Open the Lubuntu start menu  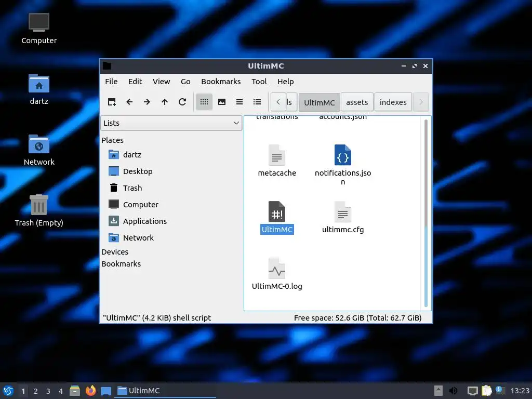[8, 391]
